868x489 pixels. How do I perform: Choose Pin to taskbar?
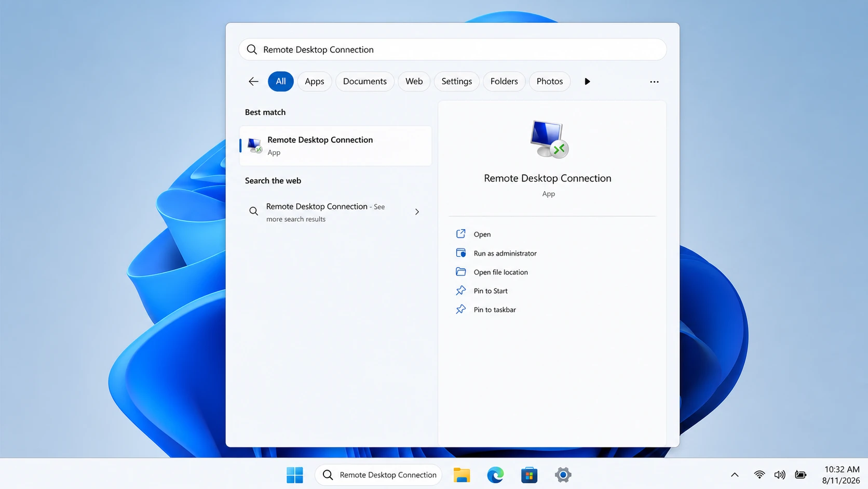point(495,309)
